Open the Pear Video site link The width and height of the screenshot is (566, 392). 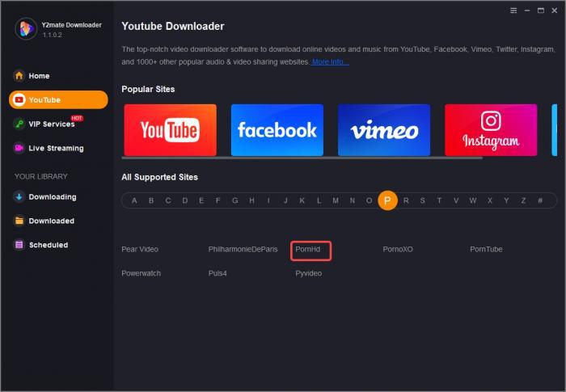(140, 249)
